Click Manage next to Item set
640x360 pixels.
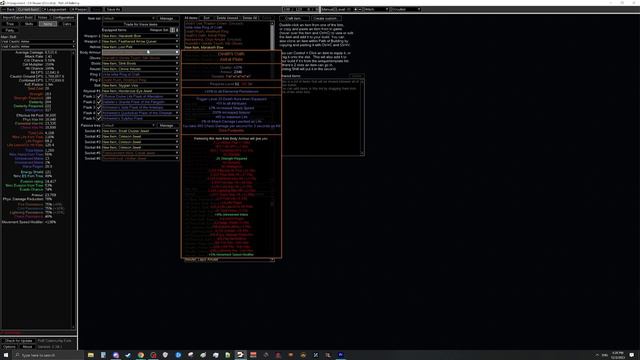[x=167, y=18]
